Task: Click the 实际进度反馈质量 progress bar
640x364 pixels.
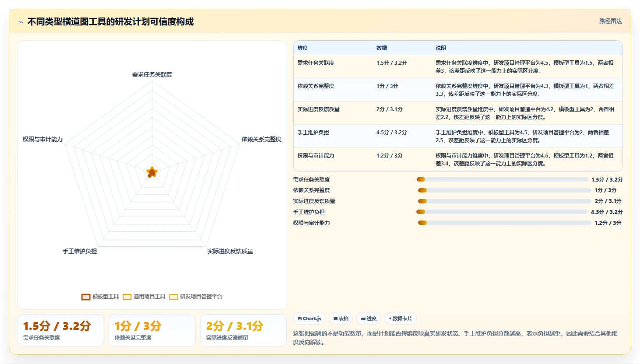Action: (505, 201)
